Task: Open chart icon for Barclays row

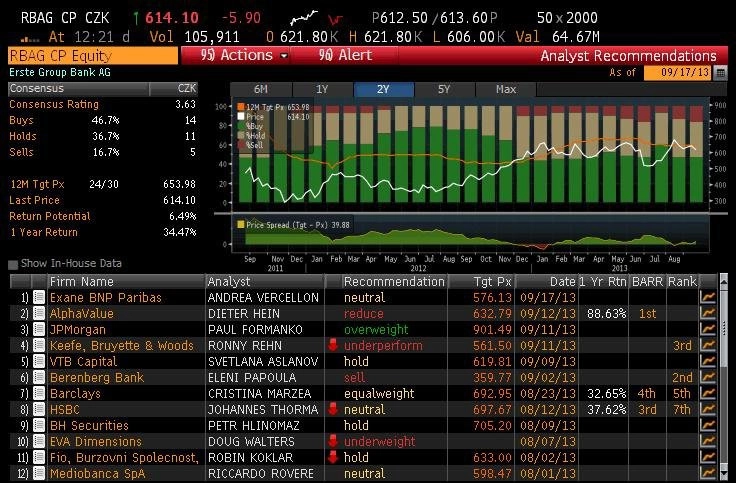Action: (x=708, y=393)
